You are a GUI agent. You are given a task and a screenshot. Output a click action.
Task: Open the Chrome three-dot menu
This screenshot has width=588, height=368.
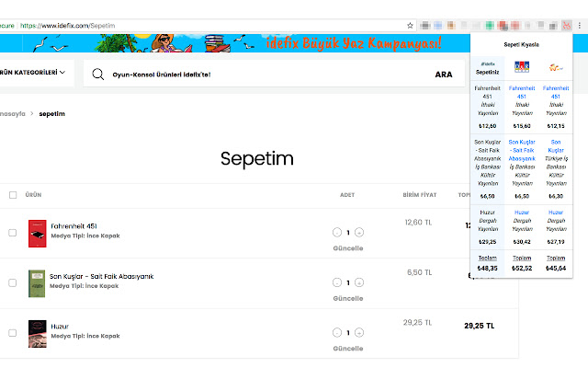[580, 26]
